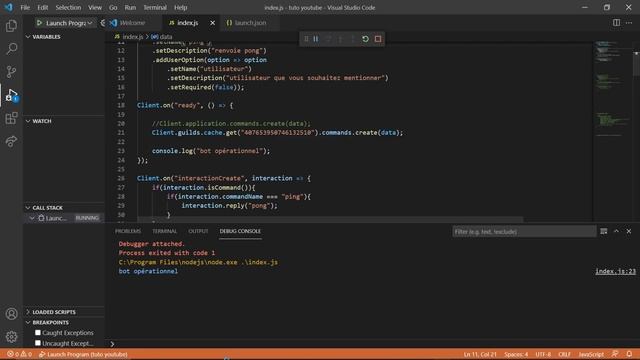Image resolution: width=640 pixels, height=360 pixels.
Task: Click the Launch Program status bar item
Action: 83,354
